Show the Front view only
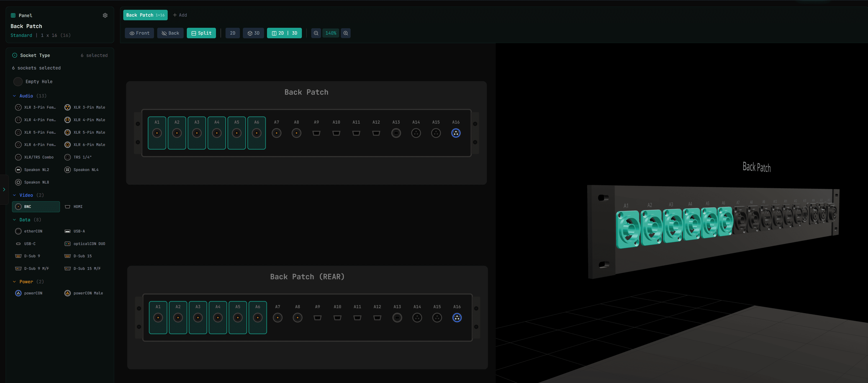 click(x=139, y=33)
